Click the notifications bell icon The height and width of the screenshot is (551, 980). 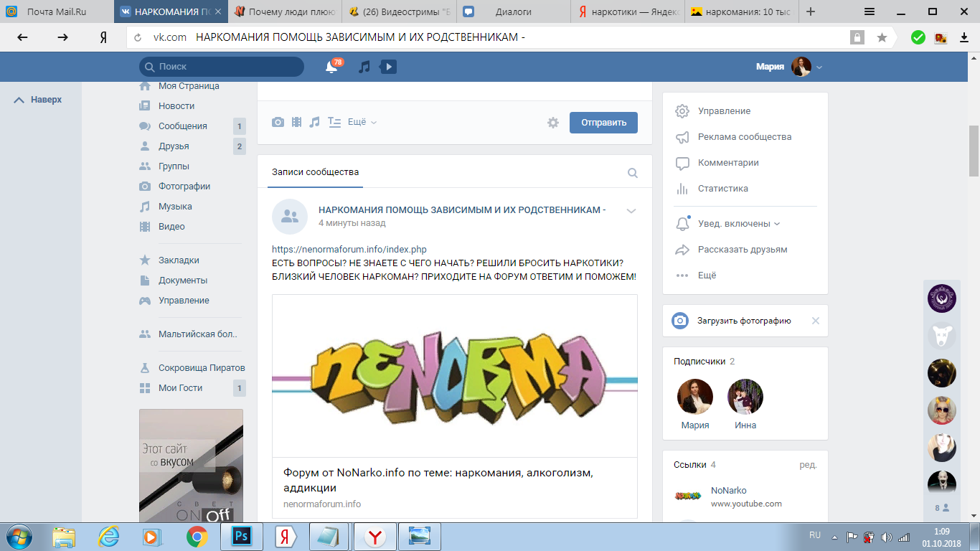(331, 67)
